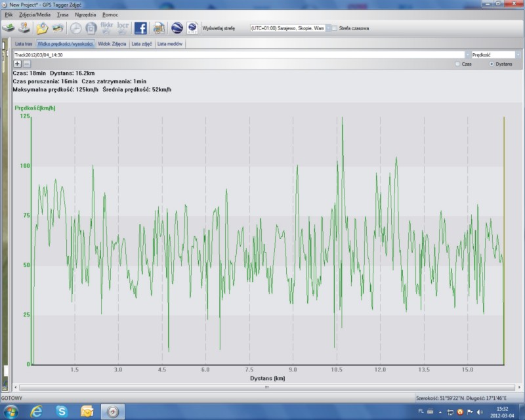
Task: Select the Widko prędkości/wysokości tab
Action: point(65,44)
